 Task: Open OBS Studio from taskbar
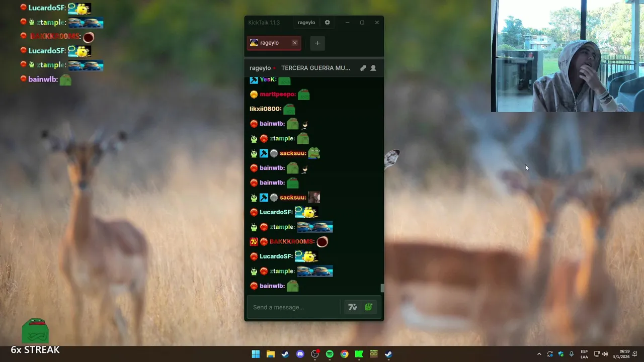click(x=315, y=354)
